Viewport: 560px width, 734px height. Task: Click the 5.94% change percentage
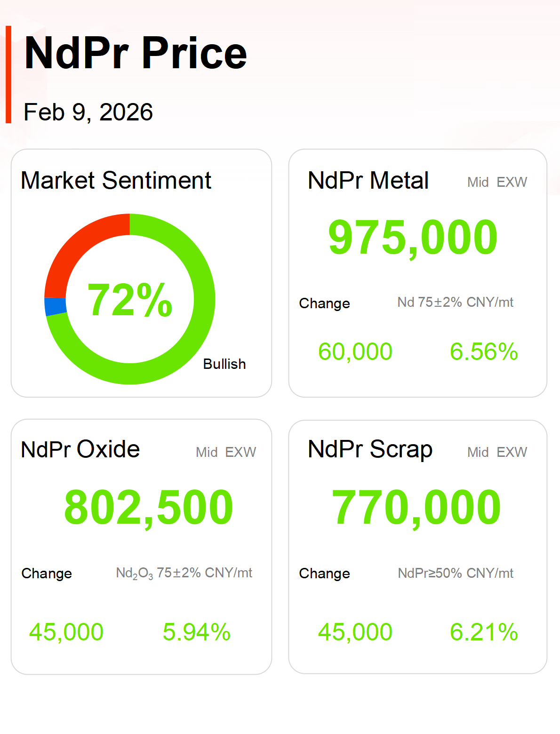(x=197, y=632)
